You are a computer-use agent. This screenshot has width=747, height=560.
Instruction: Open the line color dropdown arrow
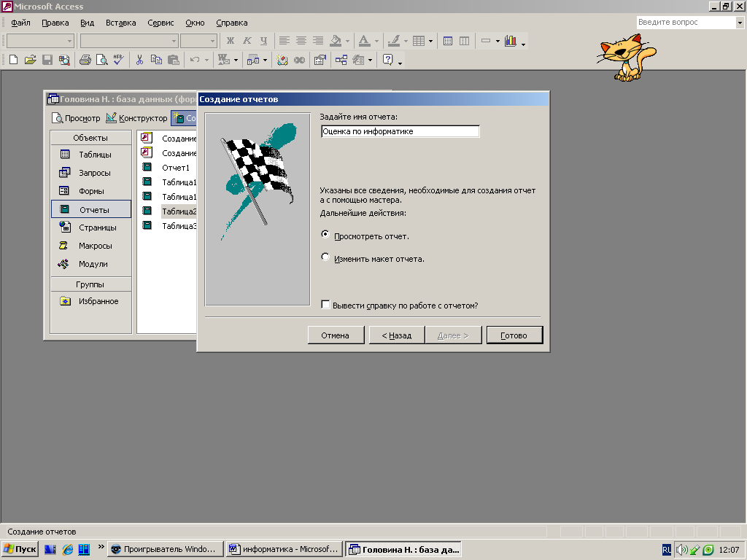[406, 41]
